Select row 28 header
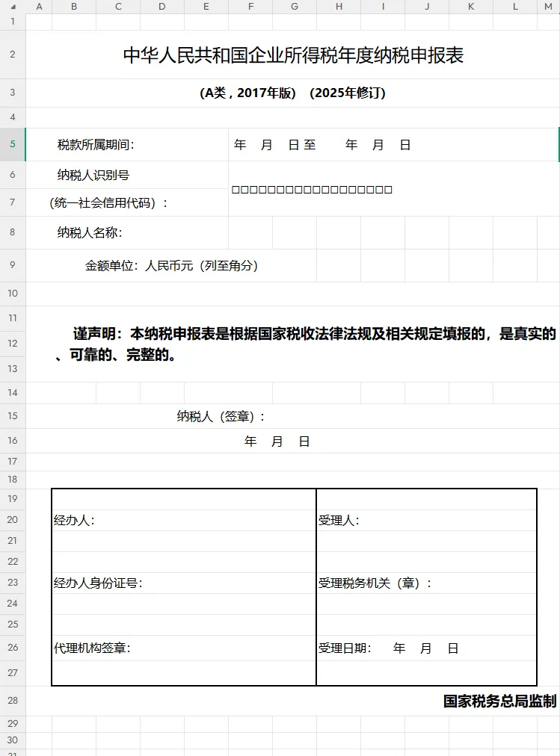This screenshot has height=756, width=560. click(13, 701)
